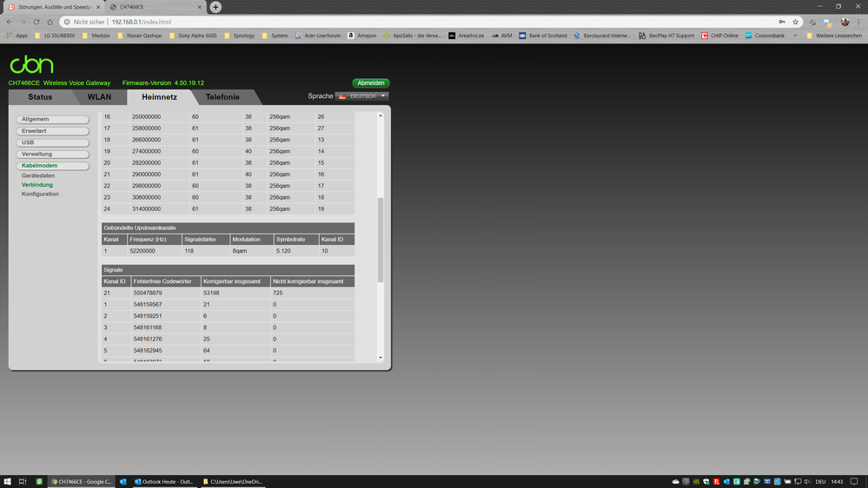This screenshot has width=868, height=488.
Task: Open the Weitere Lesezeichen folder
Action: [x=834, y=36]
